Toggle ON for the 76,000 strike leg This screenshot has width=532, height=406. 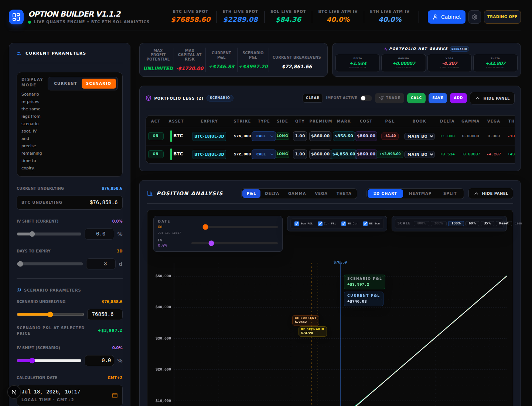click(x=156, y=136)
